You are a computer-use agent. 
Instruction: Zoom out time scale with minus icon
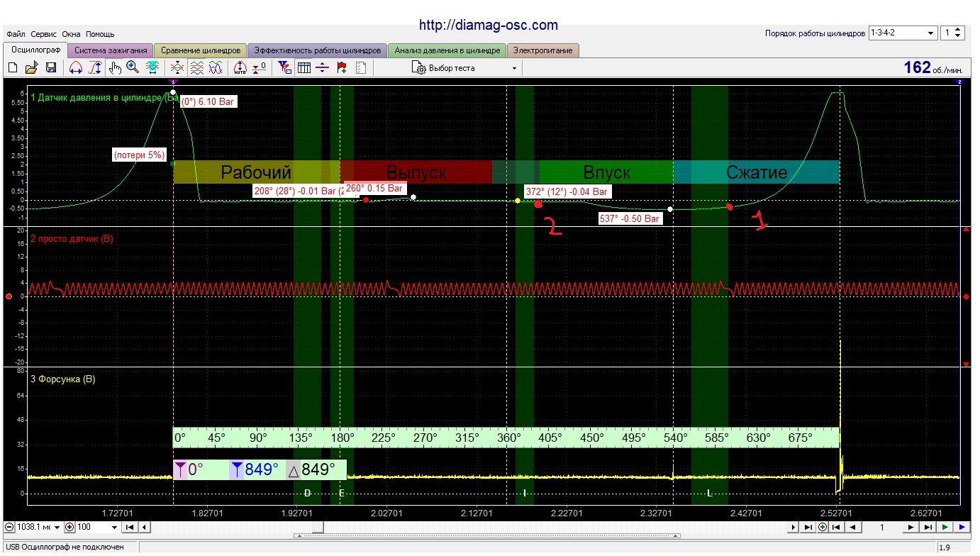tap(9, 527)
